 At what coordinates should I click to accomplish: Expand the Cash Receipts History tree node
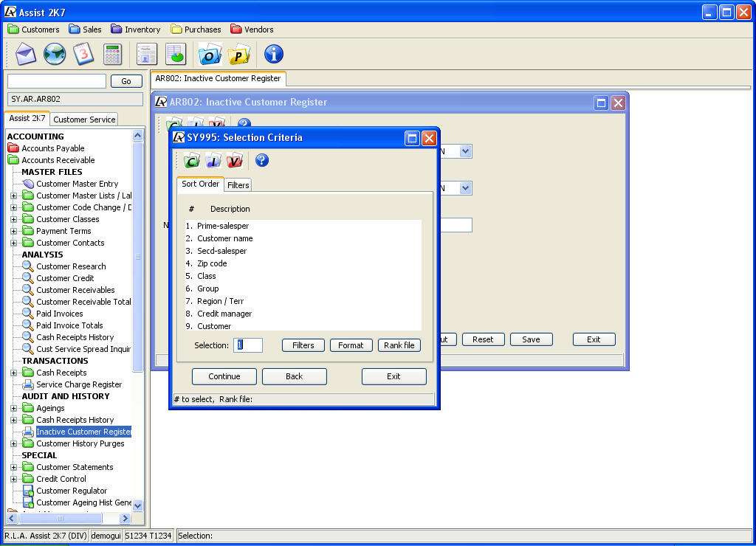14,420
